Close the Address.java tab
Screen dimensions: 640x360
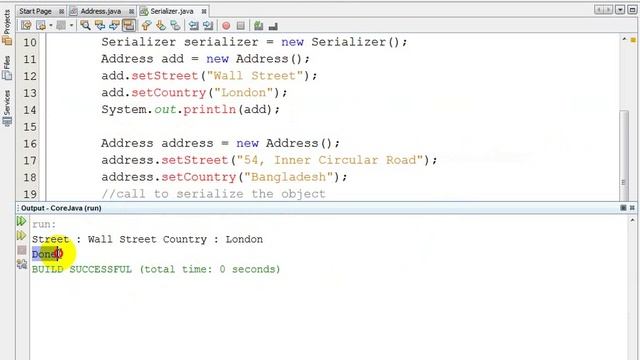click(131, 11)
